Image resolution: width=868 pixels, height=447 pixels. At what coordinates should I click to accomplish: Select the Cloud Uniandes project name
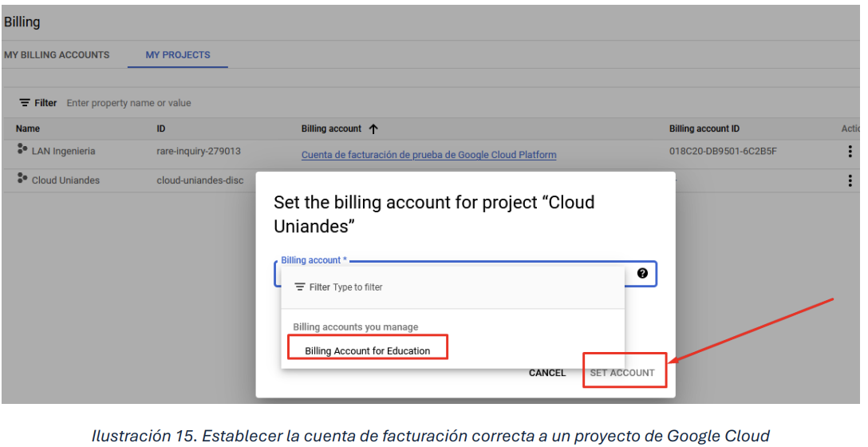click(66, 180)
